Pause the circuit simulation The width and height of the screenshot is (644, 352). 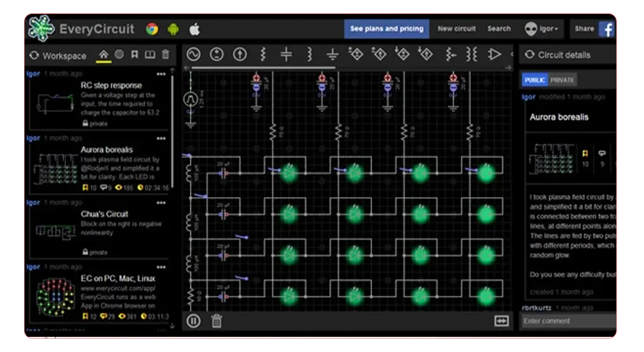click(x=194, y=321)
